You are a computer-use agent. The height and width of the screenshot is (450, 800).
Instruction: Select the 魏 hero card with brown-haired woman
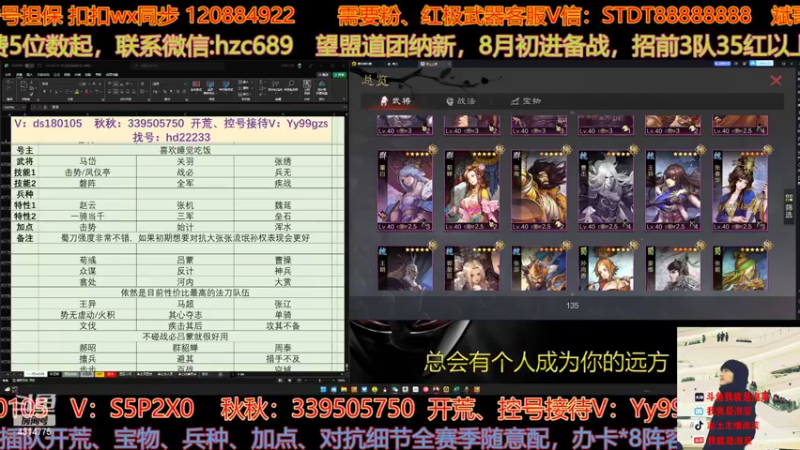point(673,190)
